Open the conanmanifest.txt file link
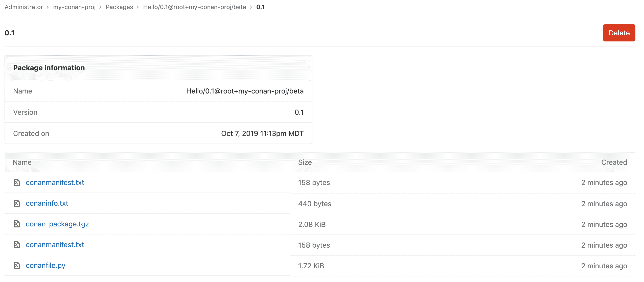This screenshot has height=282, width=644. 55,182
